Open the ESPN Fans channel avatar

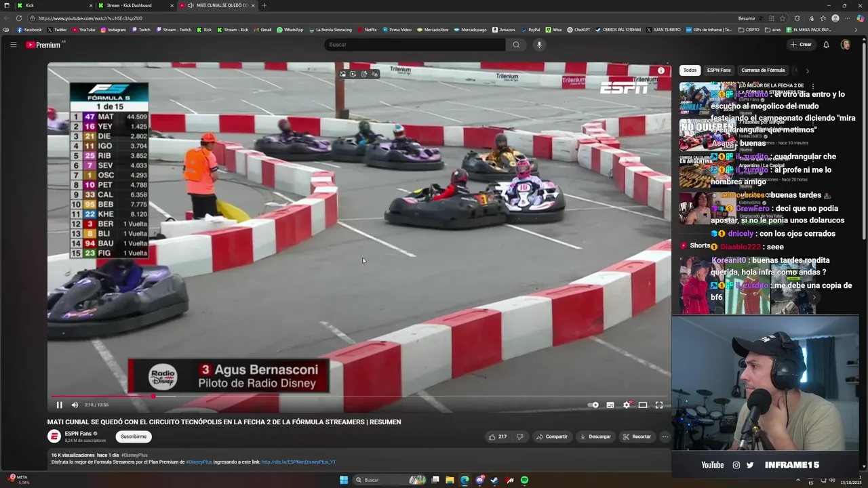[54, 436]
